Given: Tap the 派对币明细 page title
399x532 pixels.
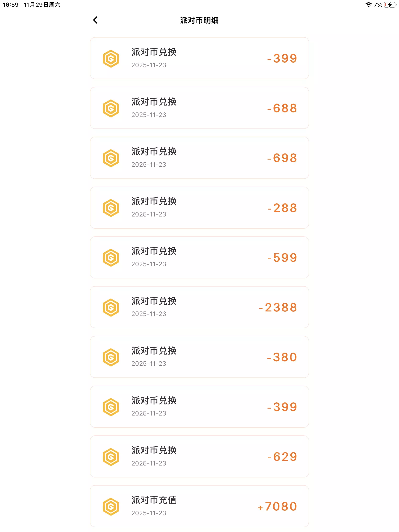Looking at the screenshot, I should [199, 20].
